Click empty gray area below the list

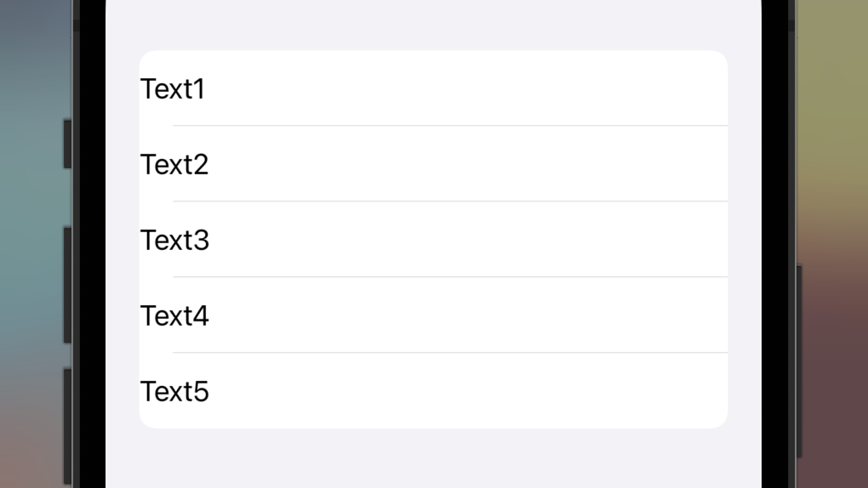[x=433, y=459]
